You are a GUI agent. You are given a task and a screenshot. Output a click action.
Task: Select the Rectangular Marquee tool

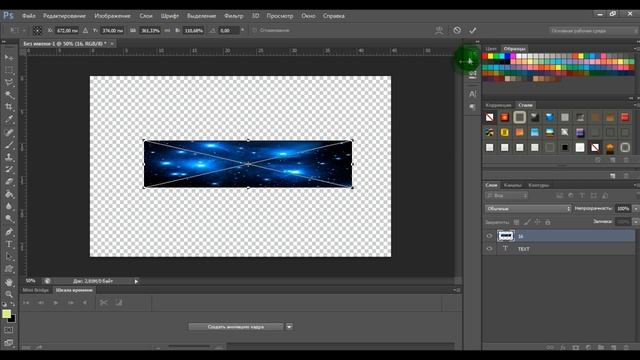tap(9, 70)
